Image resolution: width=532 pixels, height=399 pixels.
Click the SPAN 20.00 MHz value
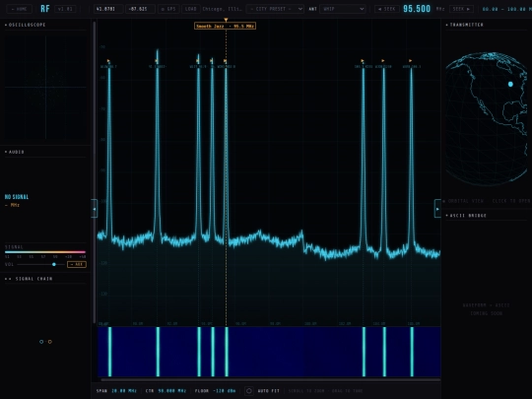[x=124, y=391]
